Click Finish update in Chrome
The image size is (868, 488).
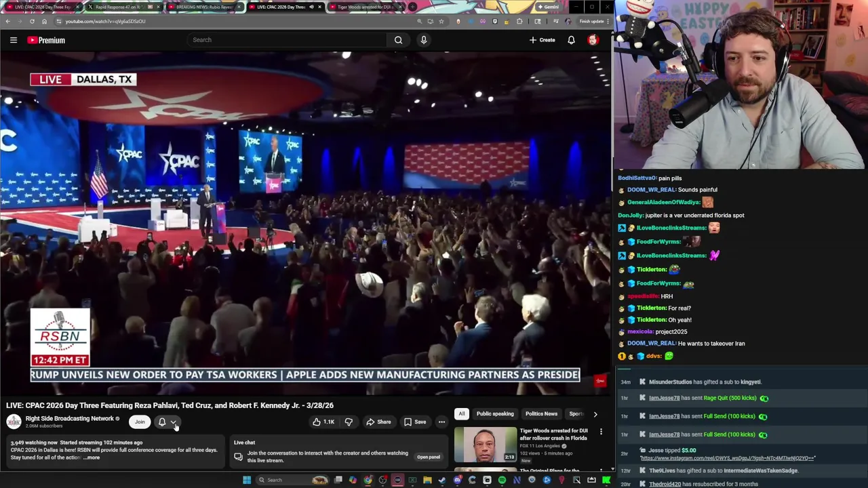point(591,21)
